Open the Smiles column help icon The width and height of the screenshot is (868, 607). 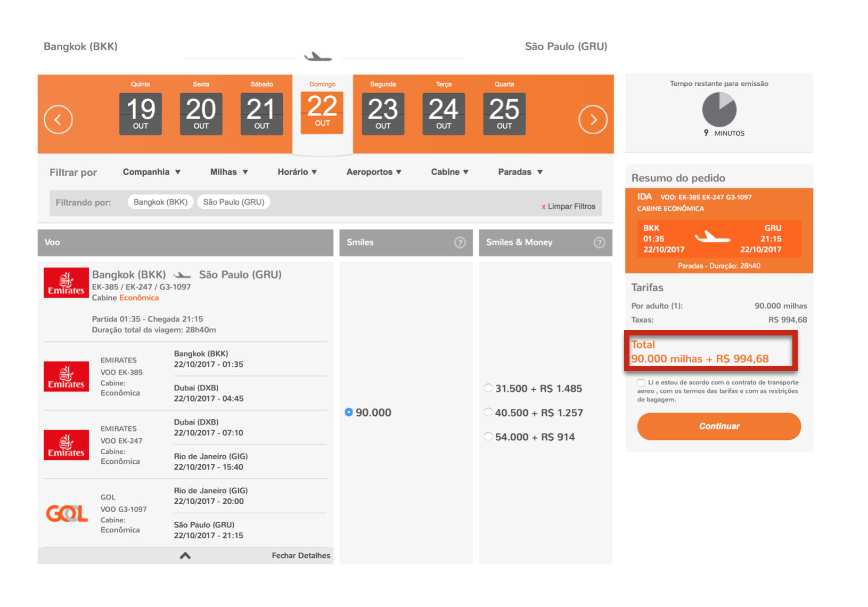pyautogui.click(x=460, y=243)
